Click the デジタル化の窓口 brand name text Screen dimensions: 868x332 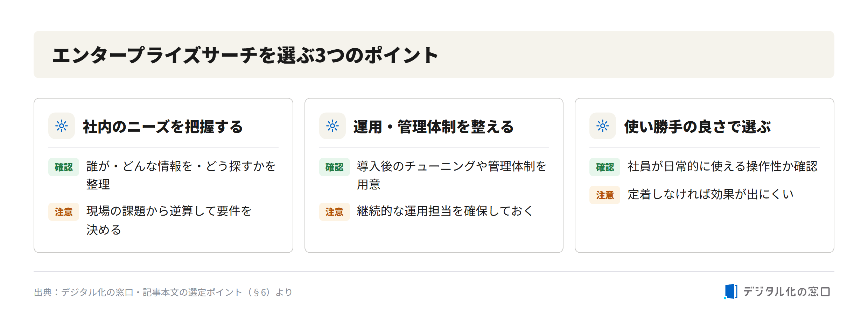point(786,291)
